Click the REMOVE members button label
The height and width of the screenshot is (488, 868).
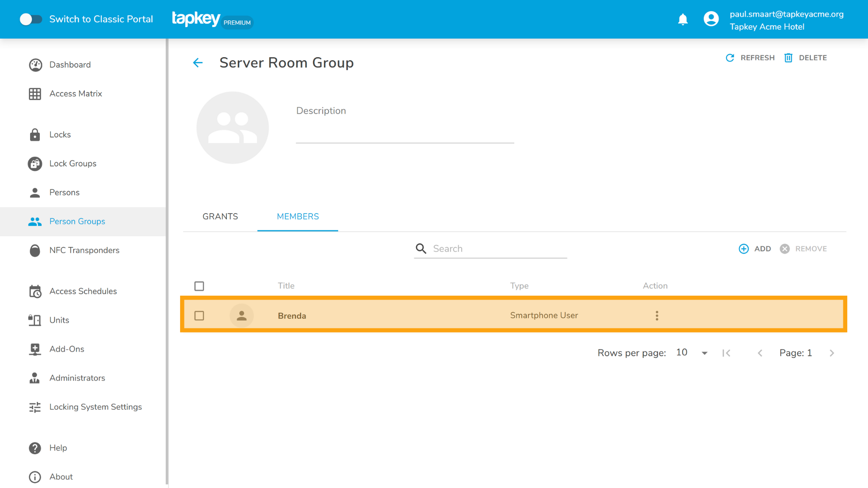tap(811, 249)
